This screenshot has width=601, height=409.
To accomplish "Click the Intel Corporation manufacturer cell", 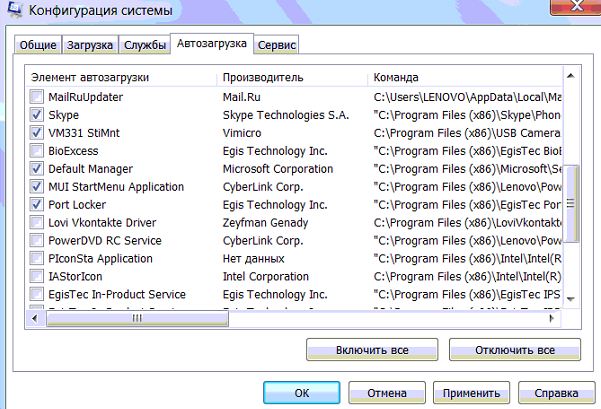I will (x=266, y=277).
